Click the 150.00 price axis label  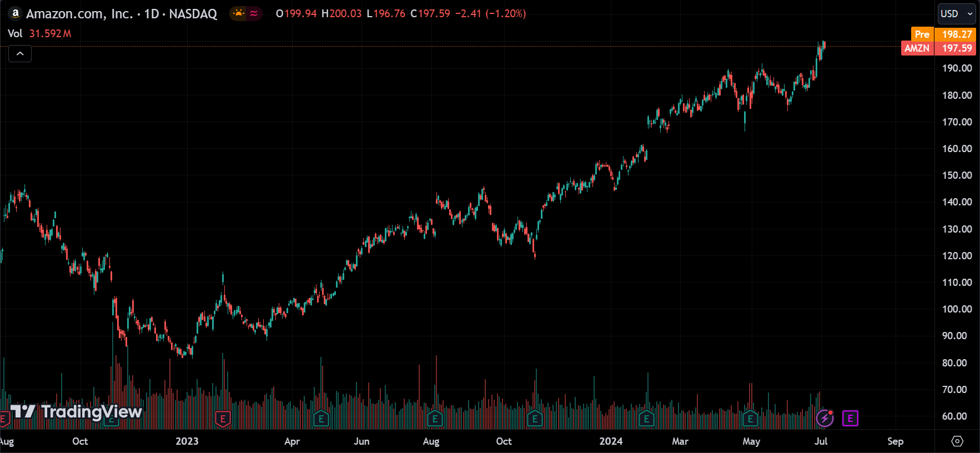(x=957, y=175)
